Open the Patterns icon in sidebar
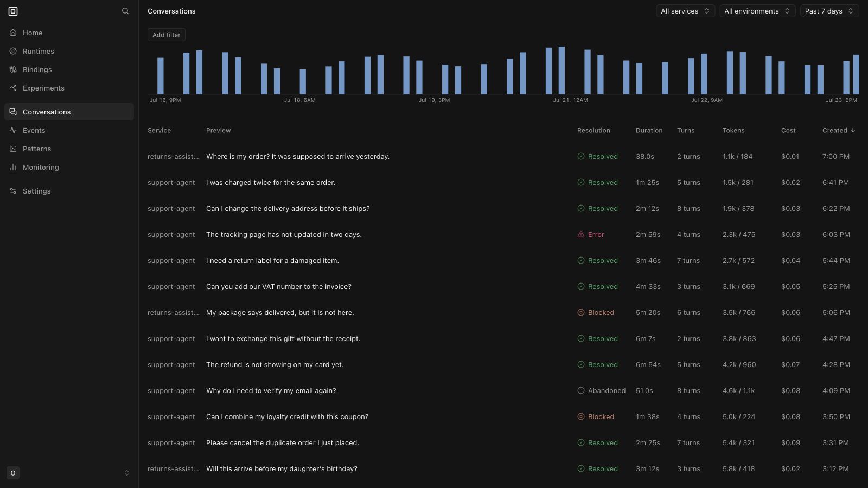This screenshot has width=868, height=488. point(13,149)
